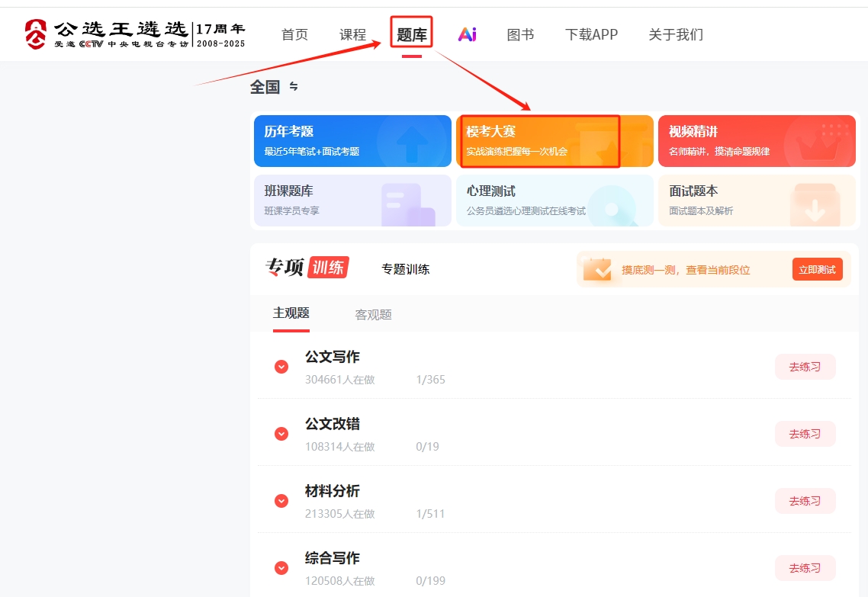The image size is (868, 597).
Task: Open the 模考大赛 card
Action: tap(555, 141)
